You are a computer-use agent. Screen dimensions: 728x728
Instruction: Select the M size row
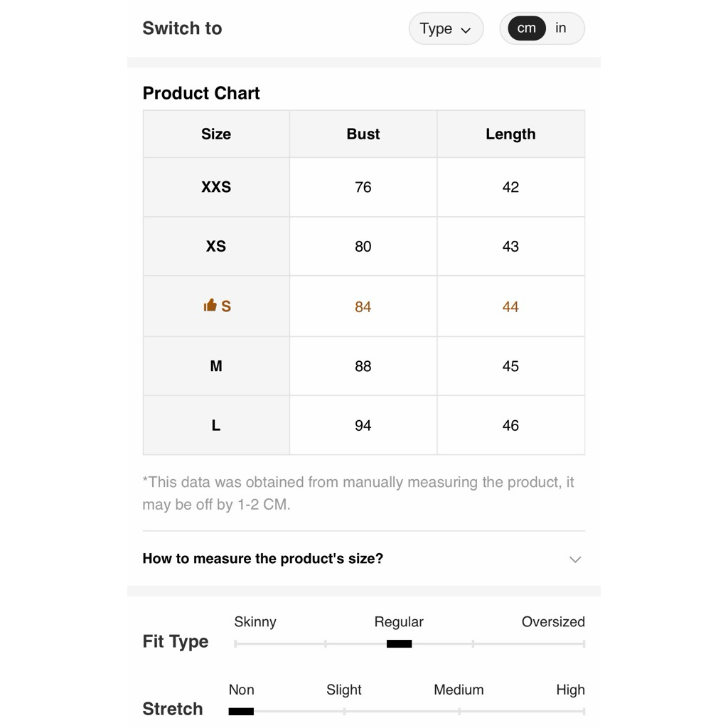363,366
